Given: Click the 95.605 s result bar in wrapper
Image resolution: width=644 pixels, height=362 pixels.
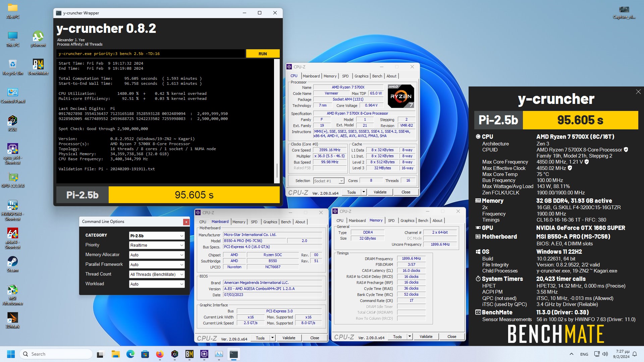Looking at the screenshot, I should click(194, 195).
